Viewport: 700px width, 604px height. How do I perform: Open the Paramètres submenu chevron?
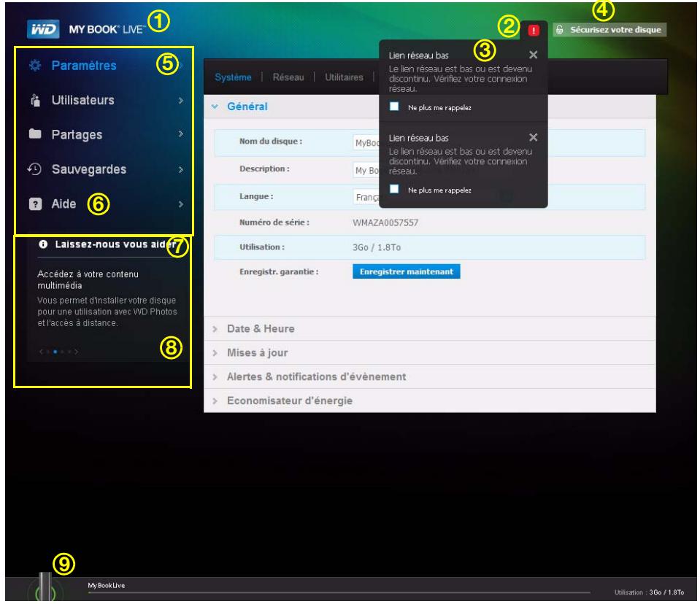[181, 66]
